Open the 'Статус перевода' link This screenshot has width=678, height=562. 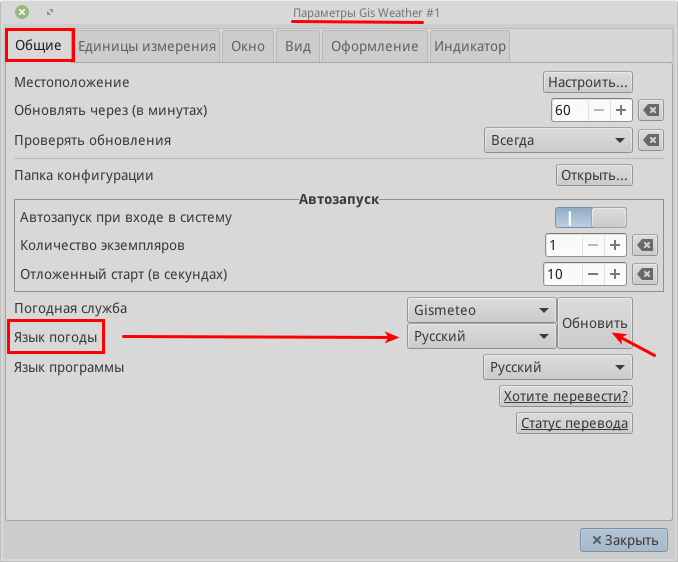pos(574,423)
